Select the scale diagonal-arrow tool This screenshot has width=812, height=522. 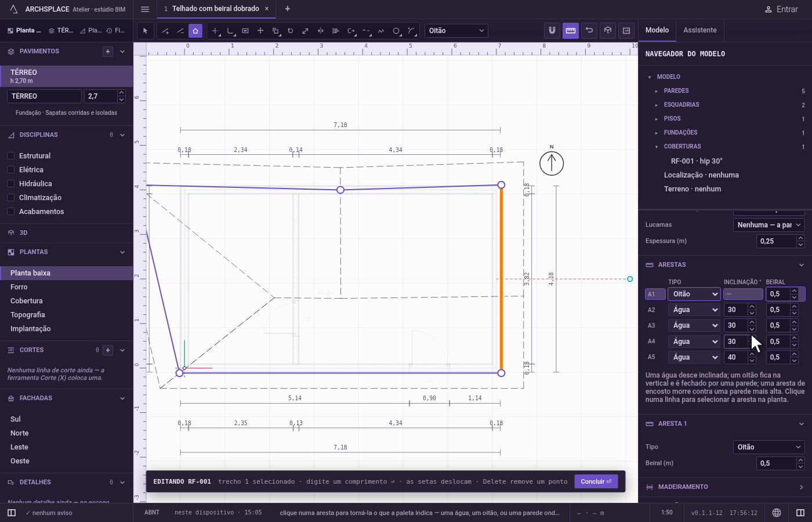tap(306, 31)
